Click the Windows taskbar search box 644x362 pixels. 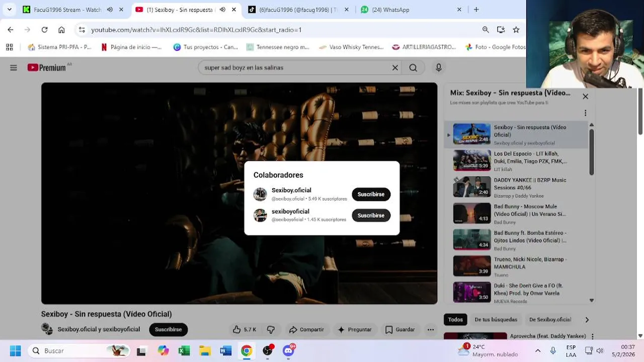[x=78, y=350]
